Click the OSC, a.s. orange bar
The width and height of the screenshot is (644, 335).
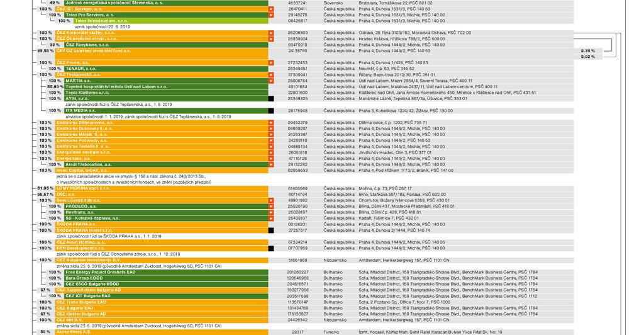(162, 195)
